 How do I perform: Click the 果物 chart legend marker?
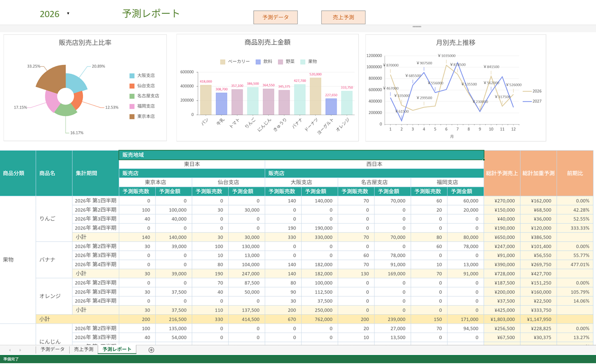(x=303, y=62)
